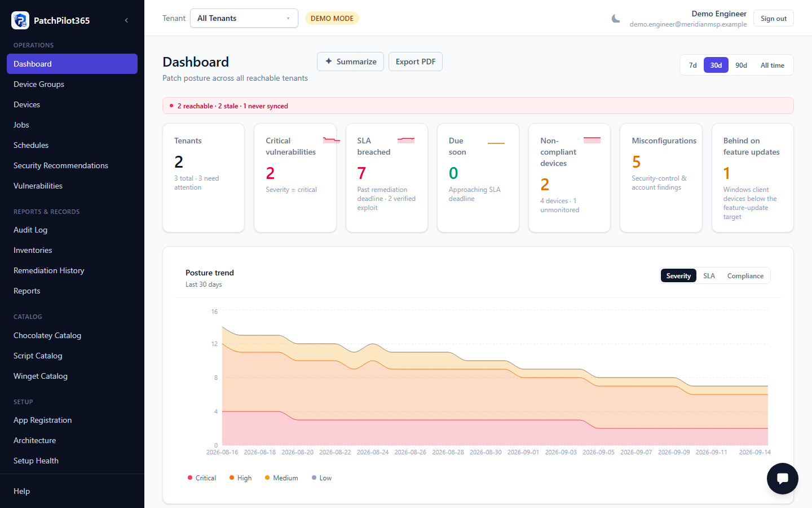
Task: Go to the Vulnerabilities page
Action: (72, 186)
